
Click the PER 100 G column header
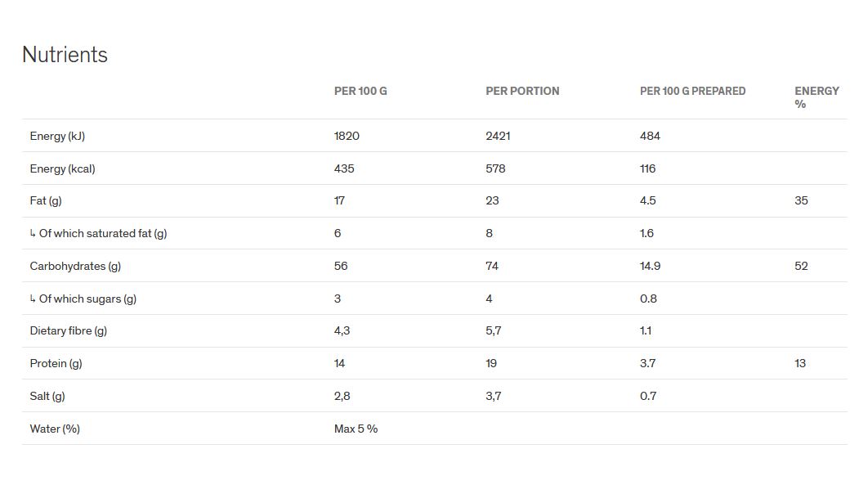point(360,91)
